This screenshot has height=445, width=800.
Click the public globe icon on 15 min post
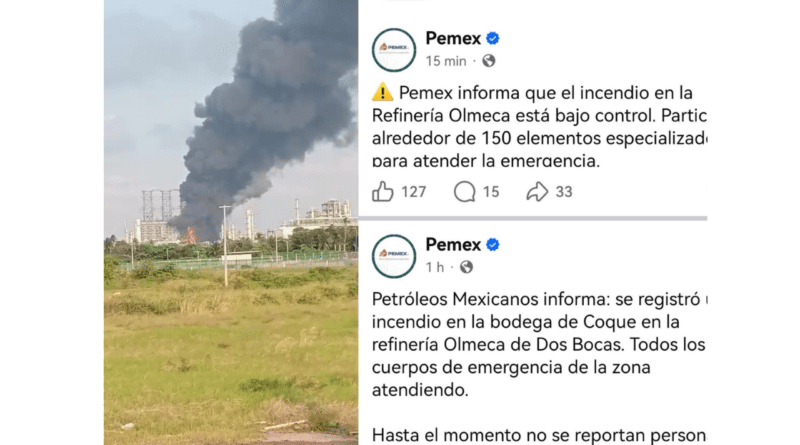489,61
